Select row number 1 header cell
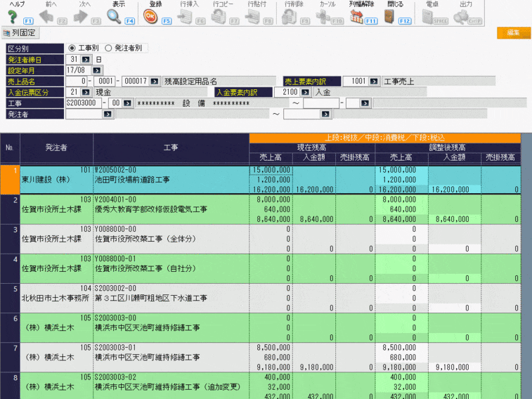This screenshot has height=399, width=532. coord(10,180)
